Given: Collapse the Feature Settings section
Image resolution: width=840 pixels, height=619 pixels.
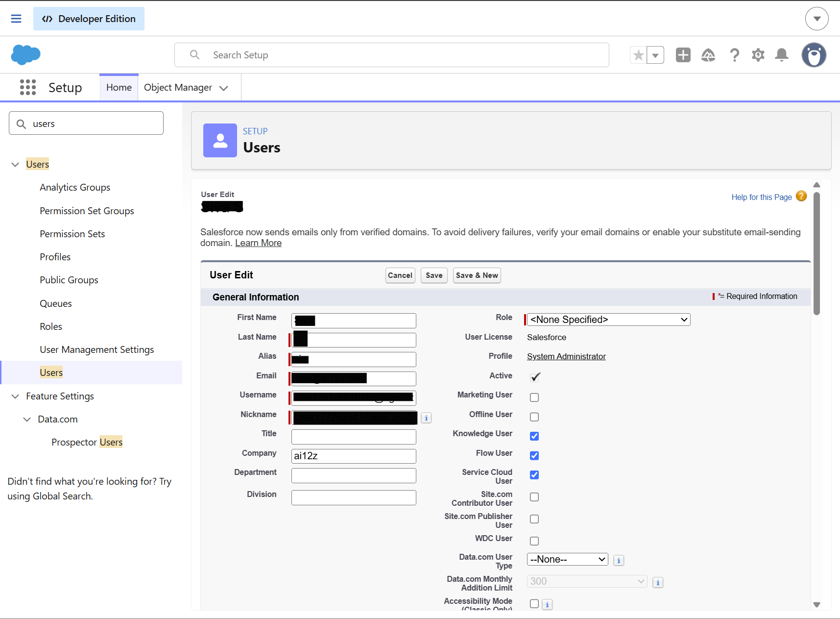Looking at the screenshot, I should click(15, 396).
